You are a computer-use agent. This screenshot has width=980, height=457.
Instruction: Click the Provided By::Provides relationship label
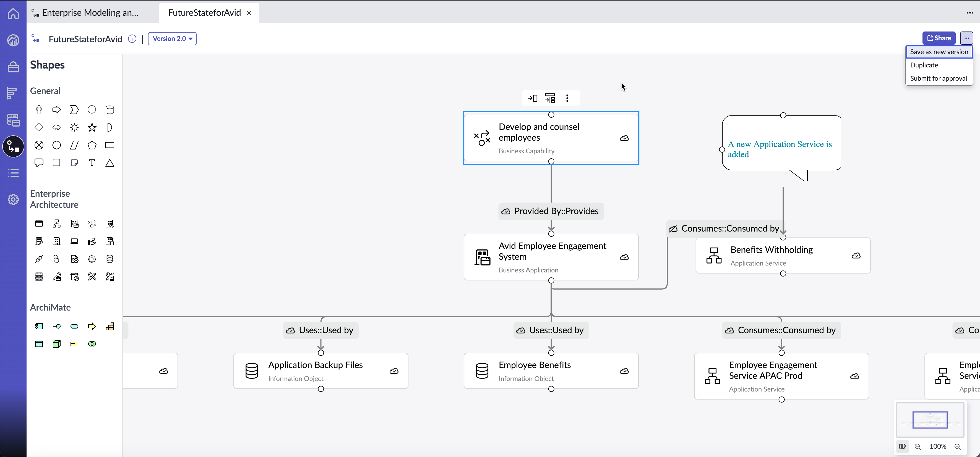click(551, 211)
